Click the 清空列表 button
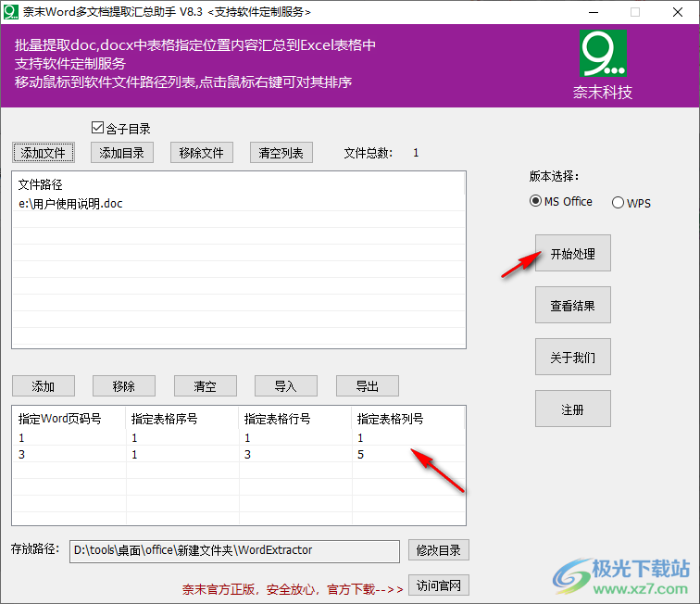Image resolution: width=700 pixels, height=604 pixels. (281, 153)
